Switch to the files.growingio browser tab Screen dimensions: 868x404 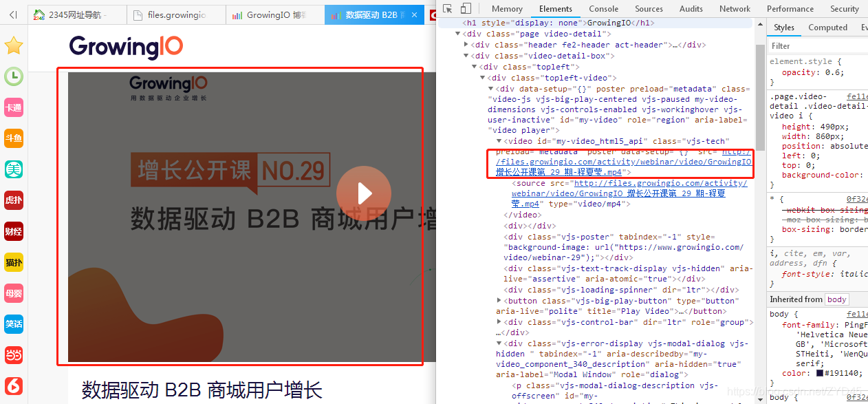point(176,14)
